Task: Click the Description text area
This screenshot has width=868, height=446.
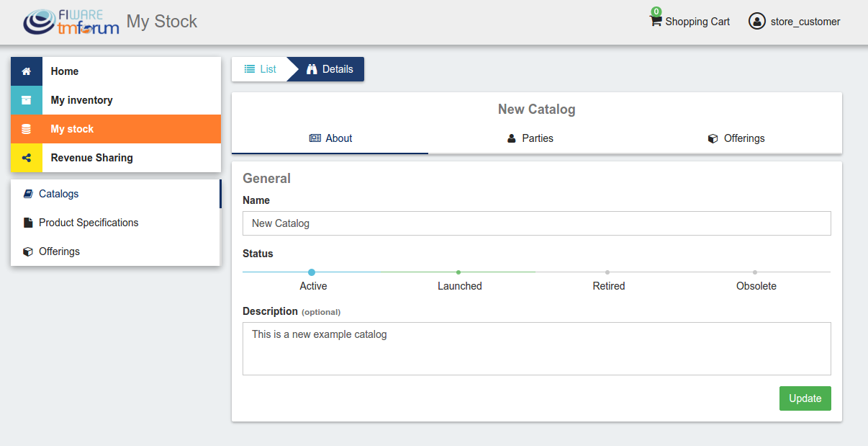Action: point(537,349)
